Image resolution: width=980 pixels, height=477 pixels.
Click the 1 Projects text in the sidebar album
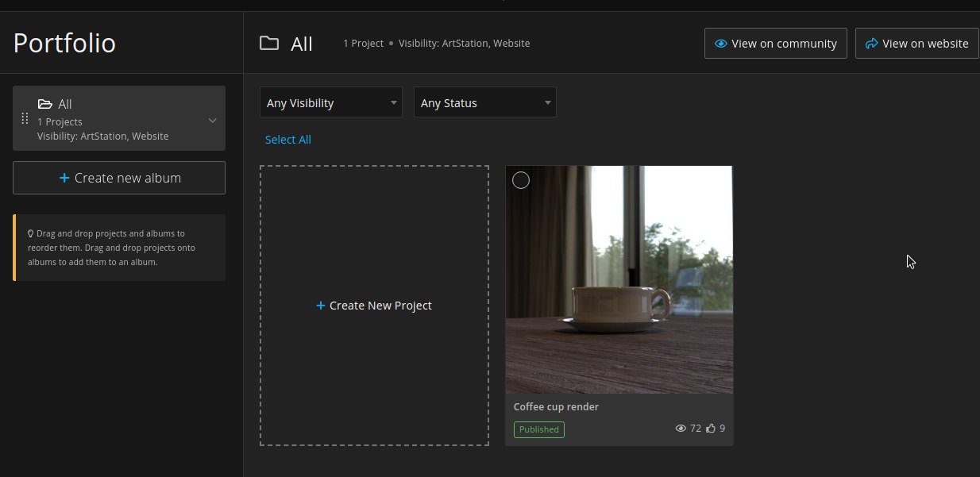click(x=60, y=121)
